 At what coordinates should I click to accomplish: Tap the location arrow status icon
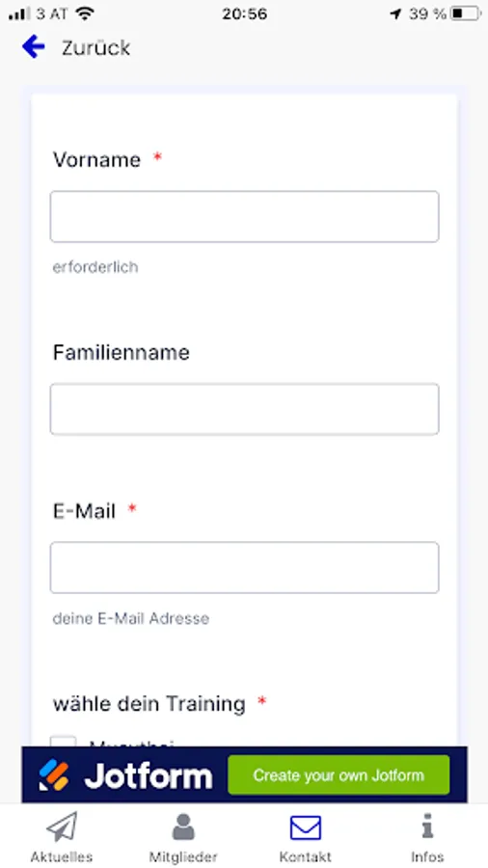pyautogui.click(x=395, y=14)
